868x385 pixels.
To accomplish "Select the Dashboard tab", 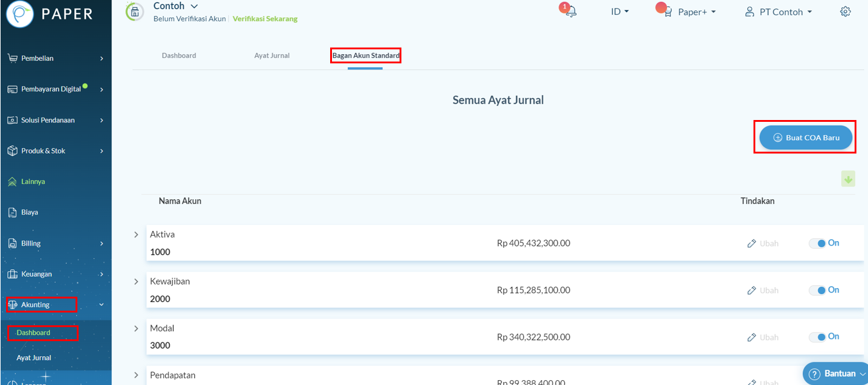I will click(x=178, y=55).
